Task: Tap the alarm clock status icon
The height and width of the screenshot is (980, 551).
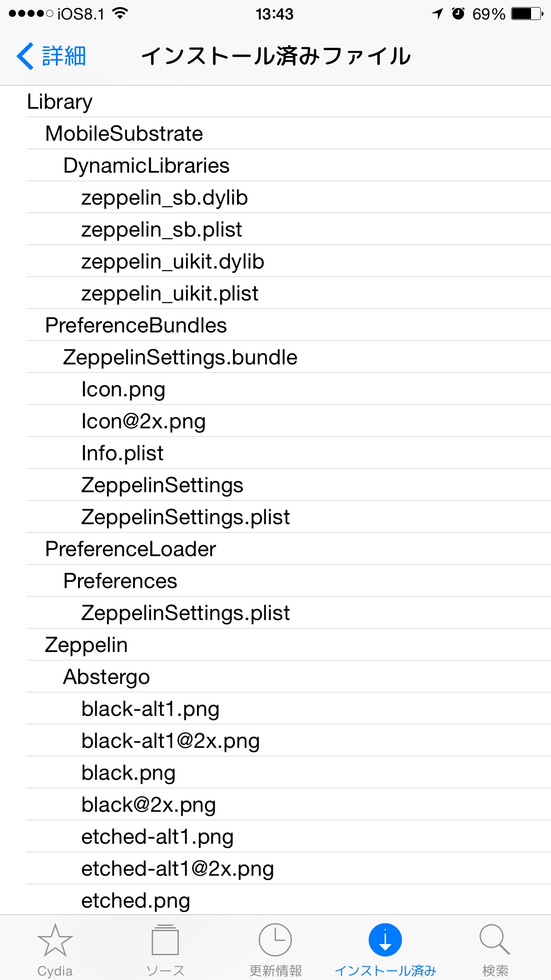Action: pos(458,14)
